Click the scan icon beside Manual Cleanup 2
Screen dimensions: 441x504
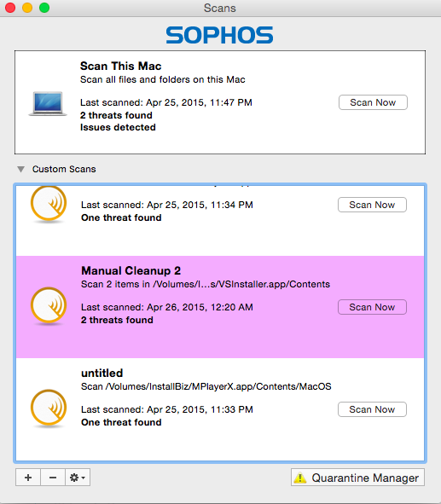tap(49, 305)
